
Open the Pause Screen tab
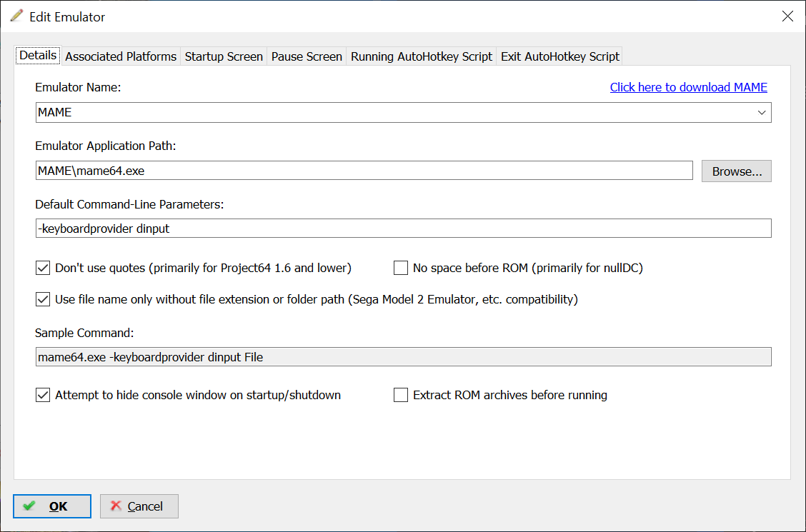pos(307,56)
